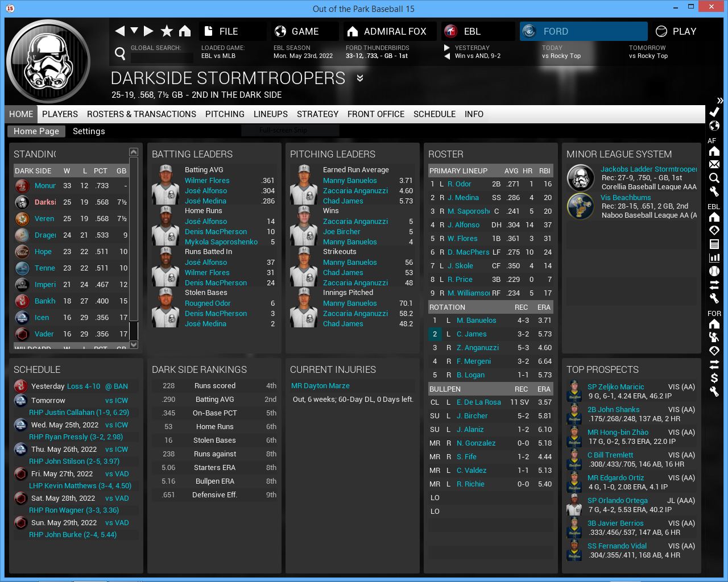Open the EBL section bar chart icon
728x582 pixels.
coord(714,257)
